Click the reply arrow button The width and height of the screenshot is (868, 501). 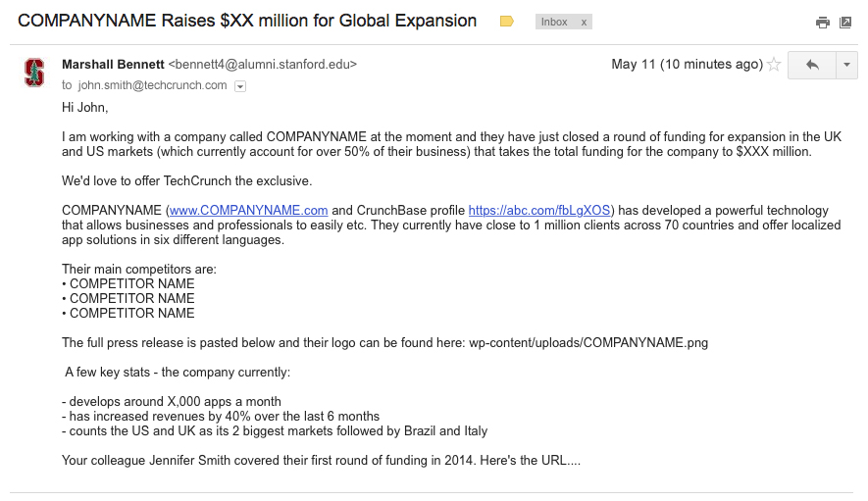coord(812,65)
